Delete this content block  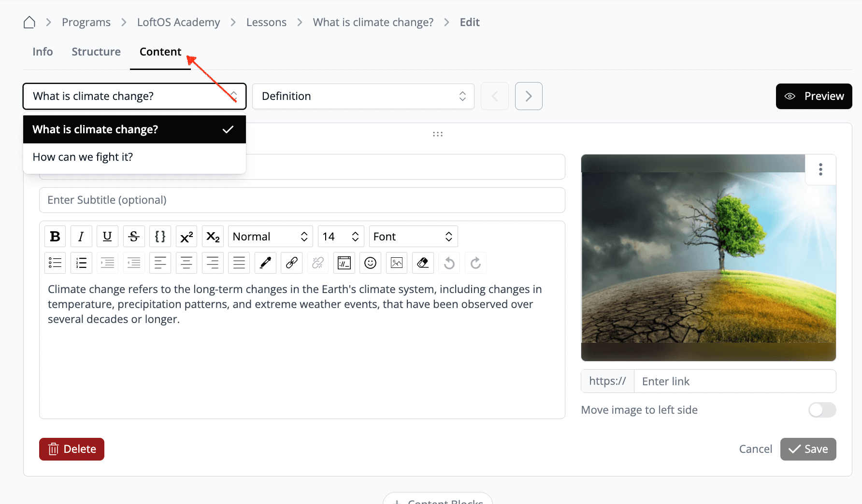coord(72,449)
